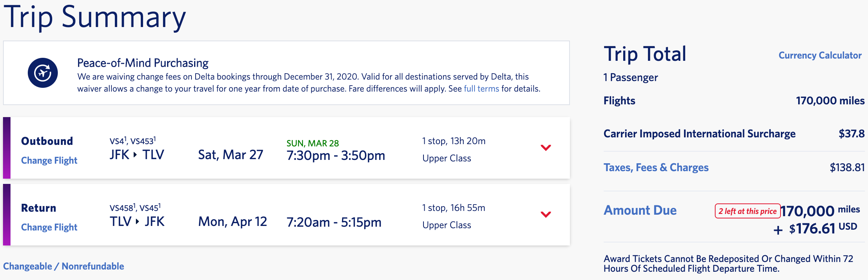Image resolution: width=868 pixels, height=280 pixels.
Task: Open Changeable / Nonrefundable fare rules
Action: point(63,266)
